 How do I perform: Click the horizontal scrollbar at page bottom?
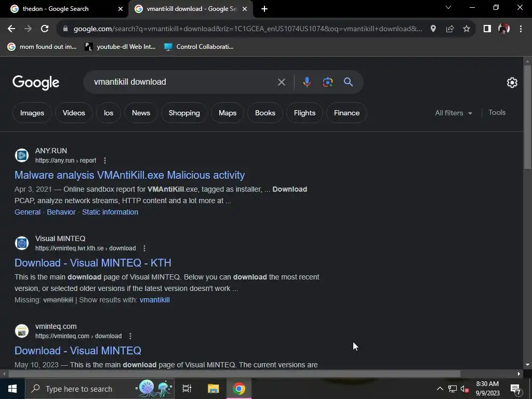234,374
